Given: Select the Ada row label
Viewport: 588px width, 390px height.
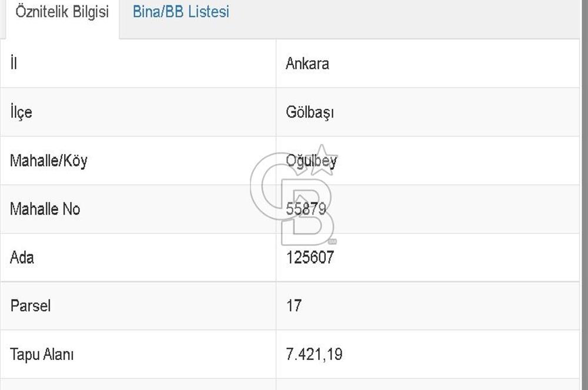Looking at the screenshot, I should click(x=22, y=257).
